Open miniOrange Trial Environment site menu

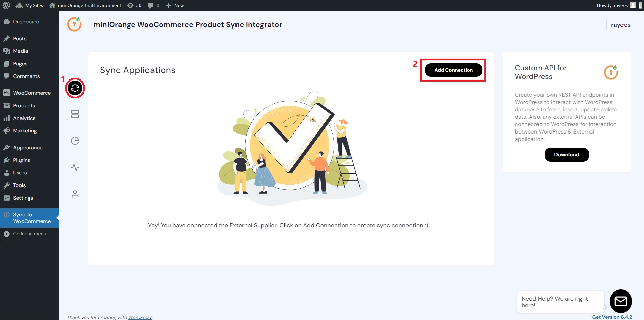(85, 5)
